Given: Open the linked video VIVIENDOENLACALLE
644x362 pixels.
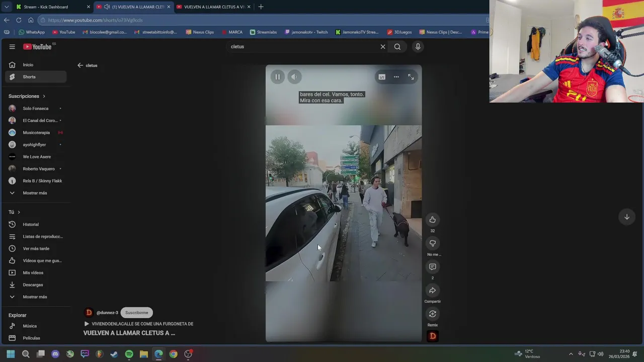Looking at the screenshot, I should pos(139,324).
